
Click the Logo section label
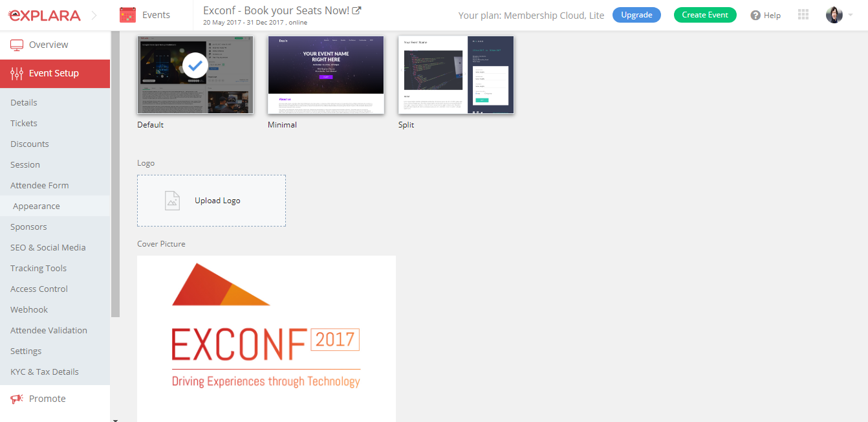point(146,163)
